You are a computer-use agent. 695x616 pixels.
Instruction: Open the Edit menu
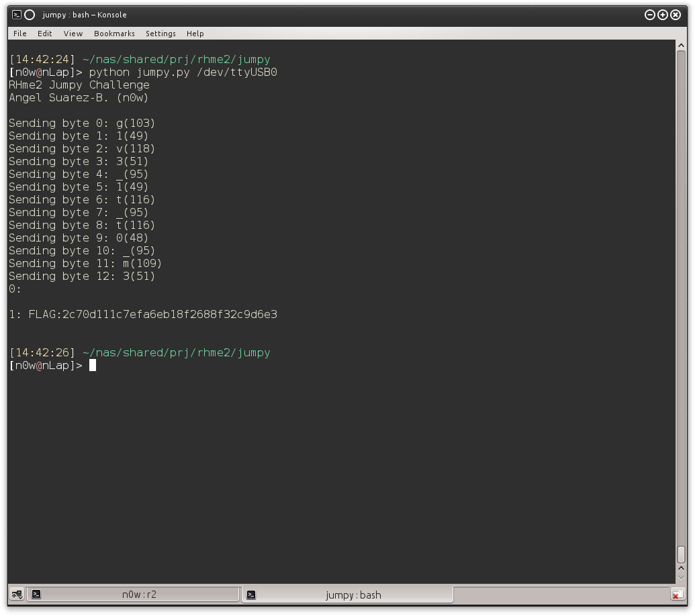tap(44, 33)
